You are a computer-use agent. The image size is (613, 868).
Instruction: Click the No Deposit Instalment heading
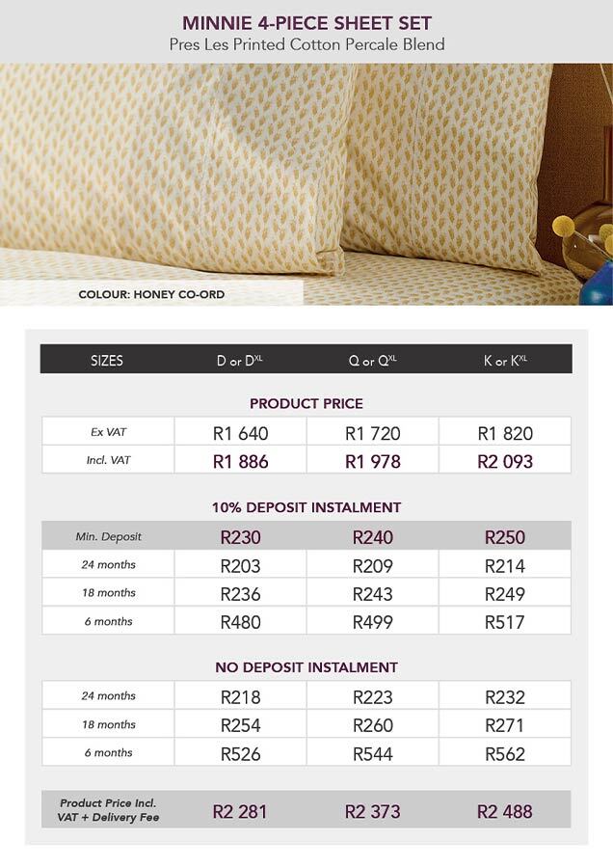click(x=306, y=666)
